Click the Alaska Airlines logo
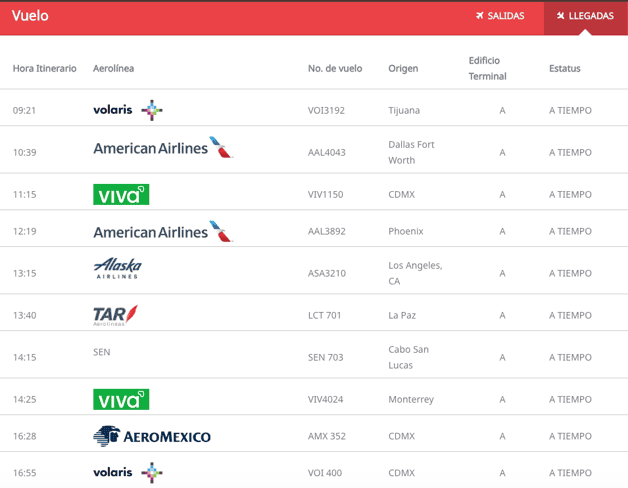Viewport: 628px width, 488px height. click(x=118, y=268)
